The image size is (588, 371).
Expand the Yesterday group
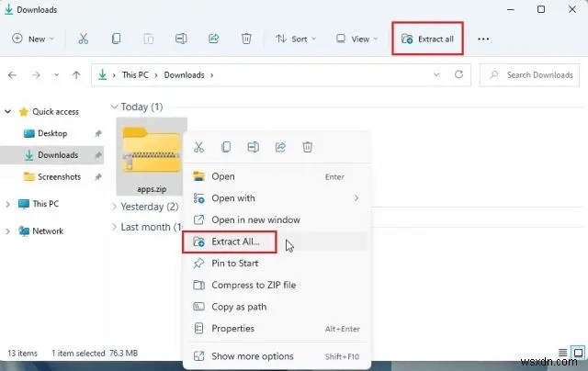(x=114, y=207)
